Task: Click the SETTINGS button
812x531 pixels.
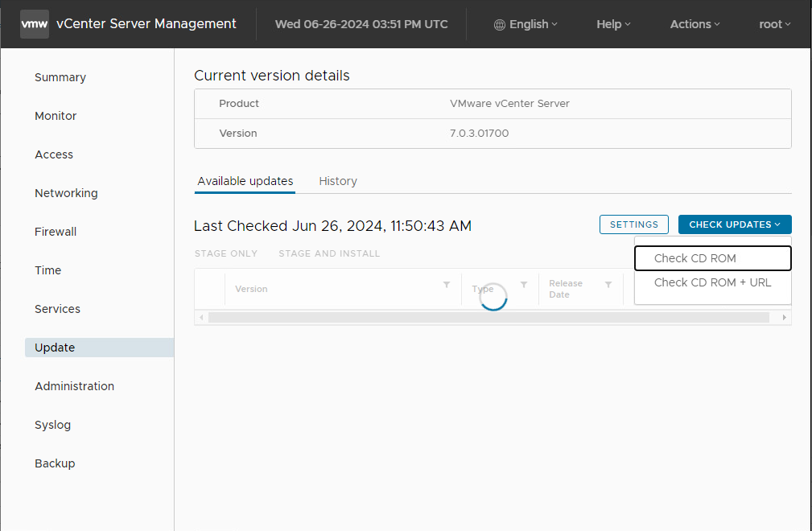Action: click(x=634, y=224)
